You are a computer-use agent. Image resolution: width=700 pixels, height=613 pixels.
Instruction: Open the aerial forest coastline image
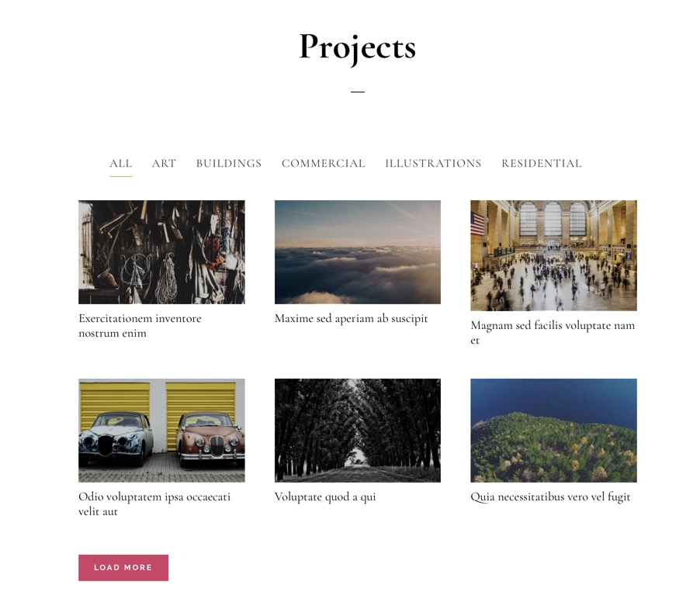(x=553, y=431)
